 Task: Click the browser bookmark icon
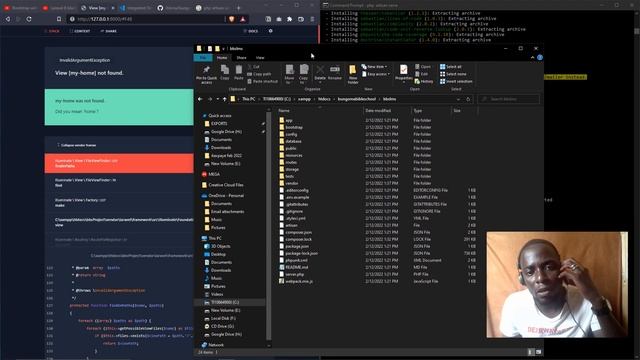click(59, 19)
